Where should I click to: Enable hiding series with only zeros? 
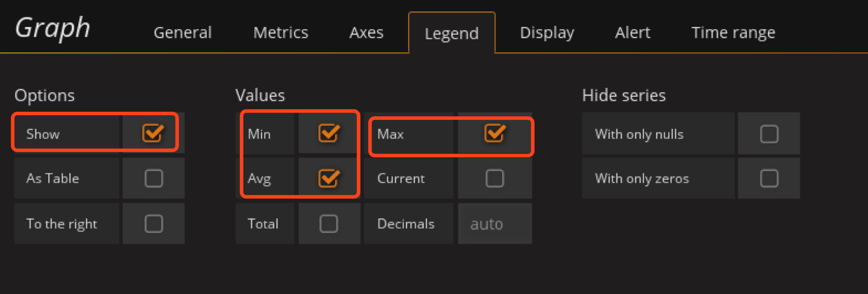[769, 178]
